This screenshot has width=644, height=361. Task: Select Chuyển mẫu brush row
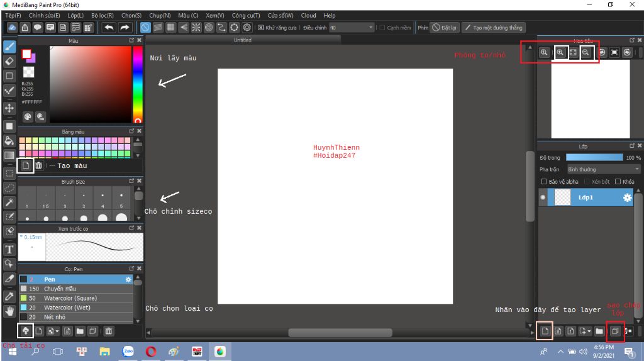76,289
